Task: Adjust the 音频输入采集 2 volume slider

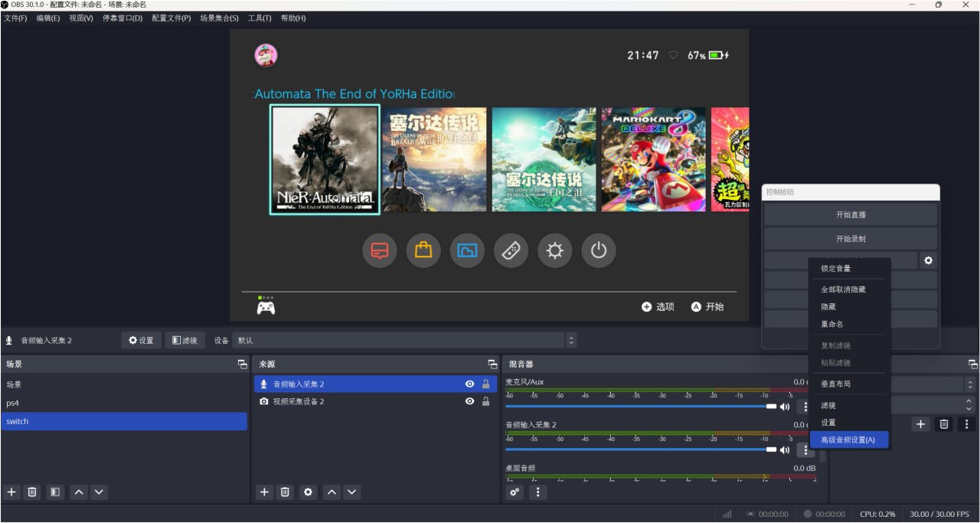Action: pos(641,449)
